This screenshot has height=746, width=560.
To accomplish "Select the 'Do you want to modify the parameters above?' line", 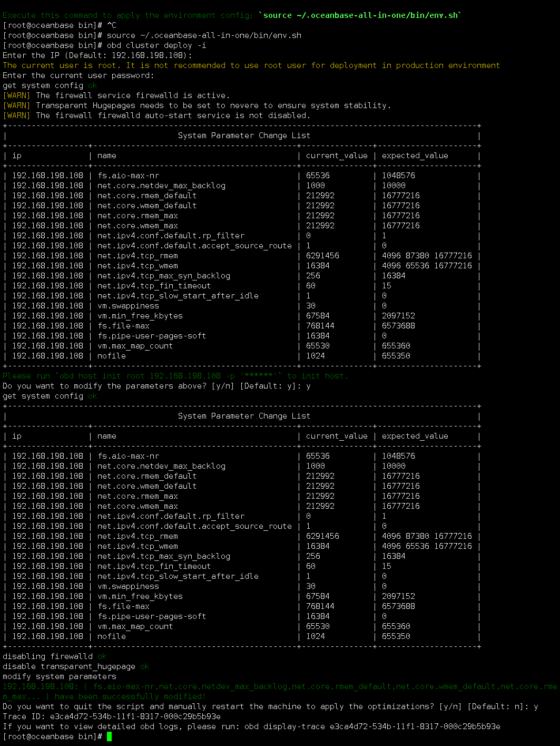I will 156,386.
